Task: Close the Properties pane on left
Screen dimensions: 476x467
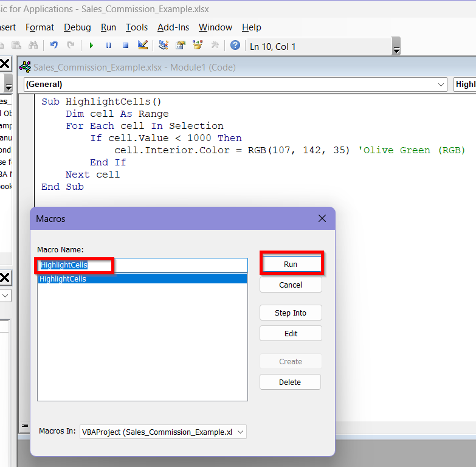Action: [5, 278]
